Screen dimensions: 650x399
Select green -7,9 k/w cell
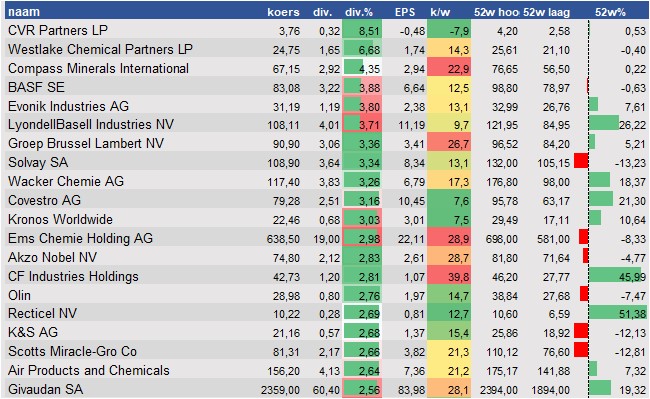click(x=449, y=31)
